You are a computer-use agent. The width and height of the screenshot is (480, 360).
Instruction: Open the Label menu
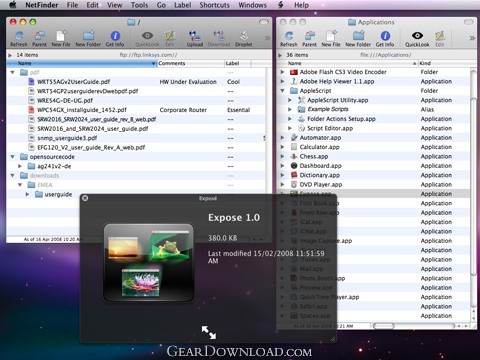tap(182, 5)
